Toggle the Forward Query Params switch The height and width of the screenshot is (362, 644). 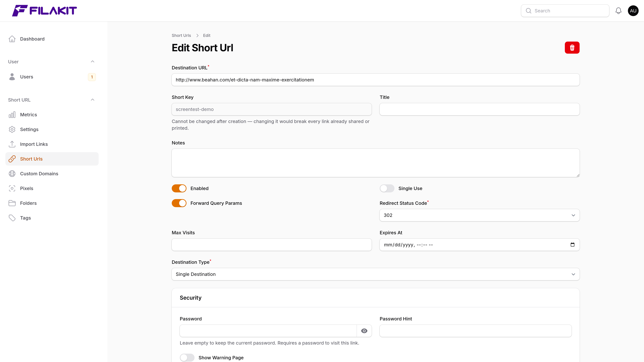[x=179, y=203]
